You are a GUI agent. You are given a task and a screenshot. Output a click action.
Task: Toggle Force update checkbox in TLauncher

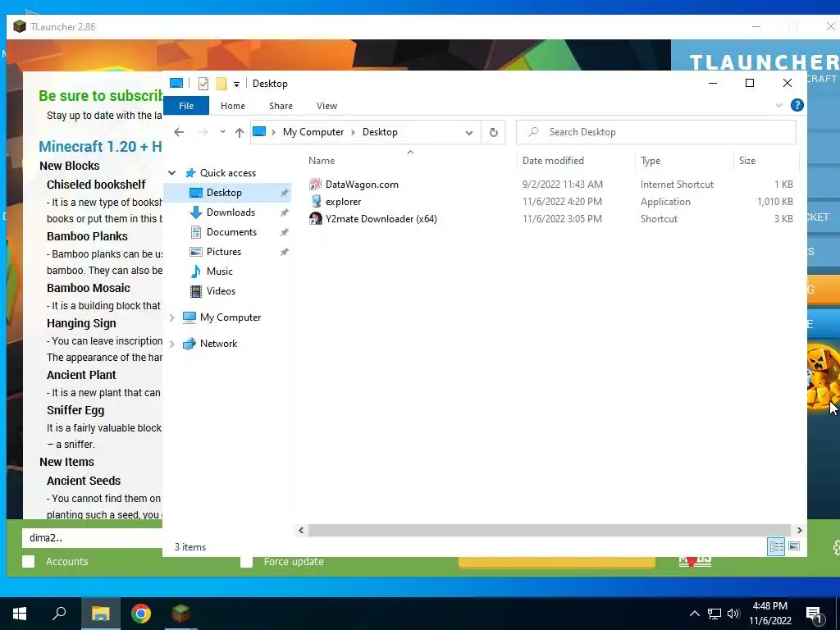point(246,561)
